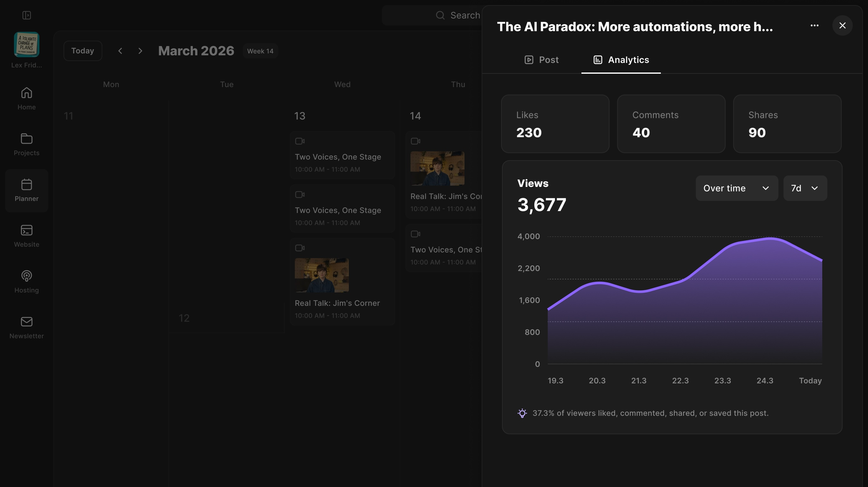The height and width of the screenshot is (487, 868).
Task: Open the Lex Fridman podcast avatar
Action: pyautogui.click(x=27, y=45)
